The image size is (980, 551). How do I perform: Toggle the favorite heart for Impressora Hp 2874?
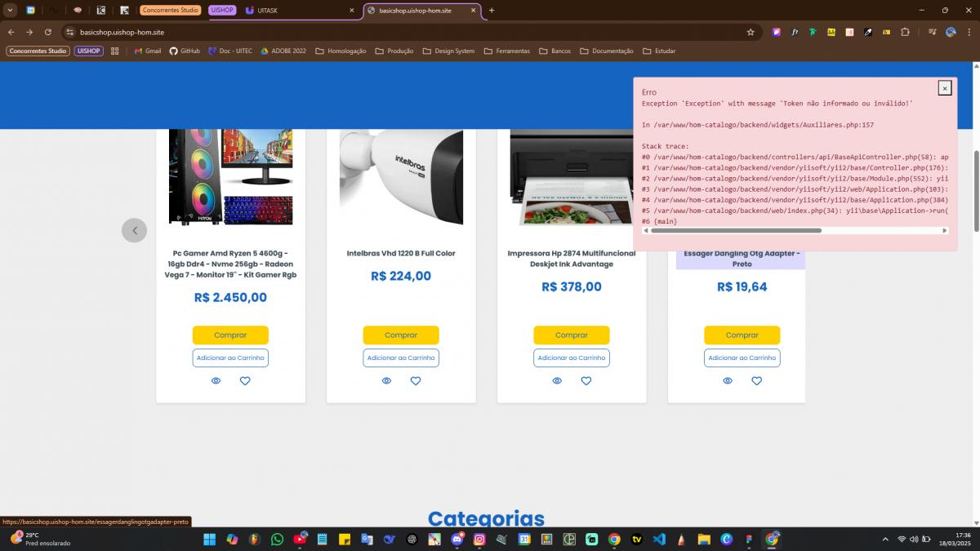(x=586, y=381)
